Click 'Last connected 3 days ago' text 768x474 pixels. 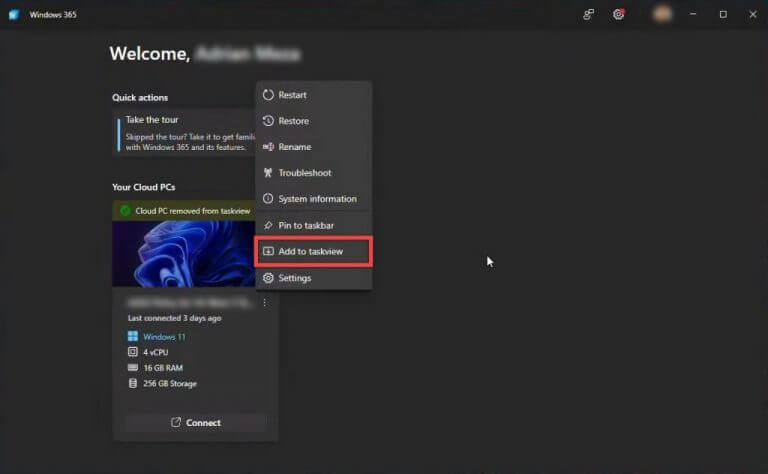174,318
